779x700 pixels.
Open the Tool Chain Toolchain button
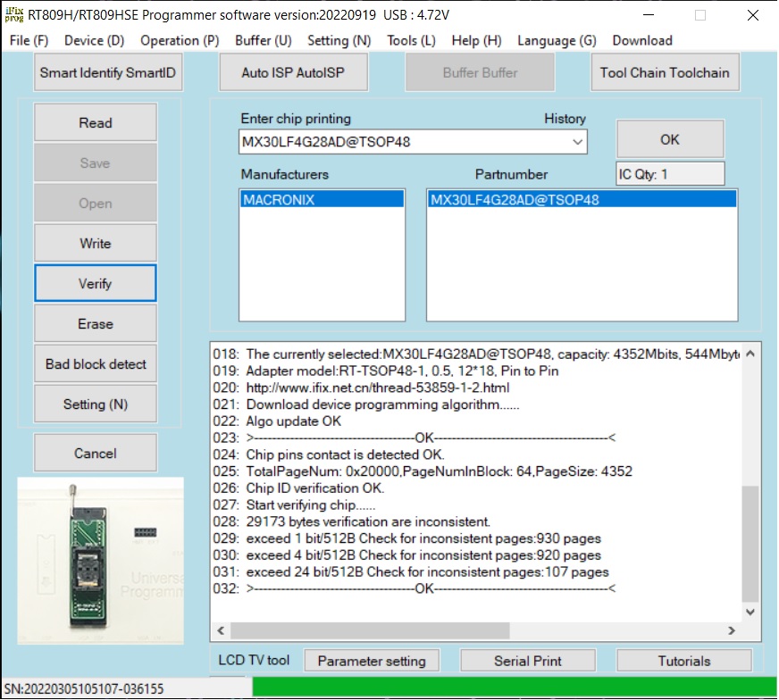click(664, 73)
